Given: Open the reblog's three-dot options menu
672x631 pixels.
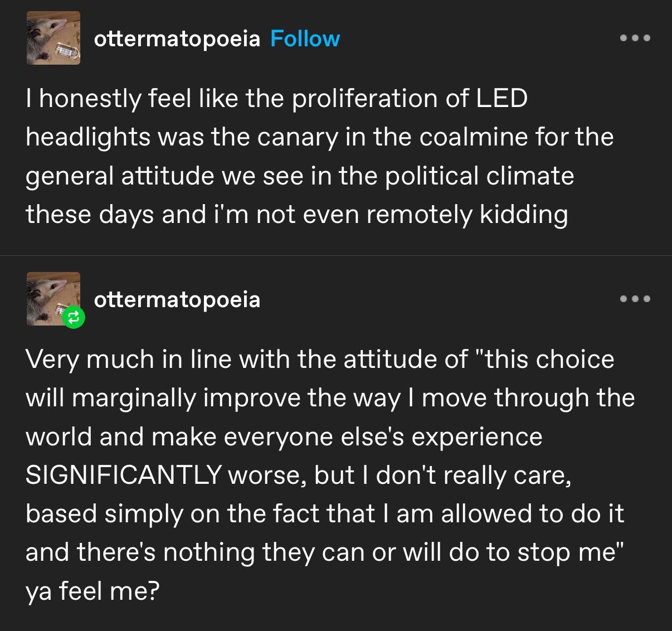Looking at the screenshot, I should (635, 299).
